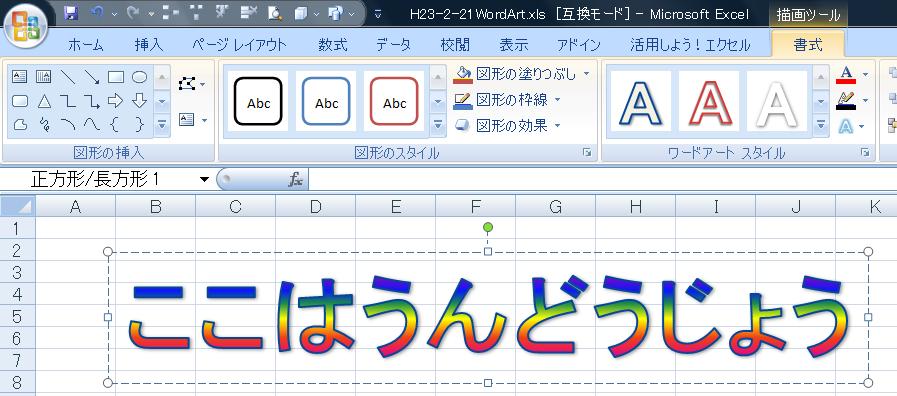Insert a vertical text box shape
The image size is (897, 396).
tap(44, 77)
